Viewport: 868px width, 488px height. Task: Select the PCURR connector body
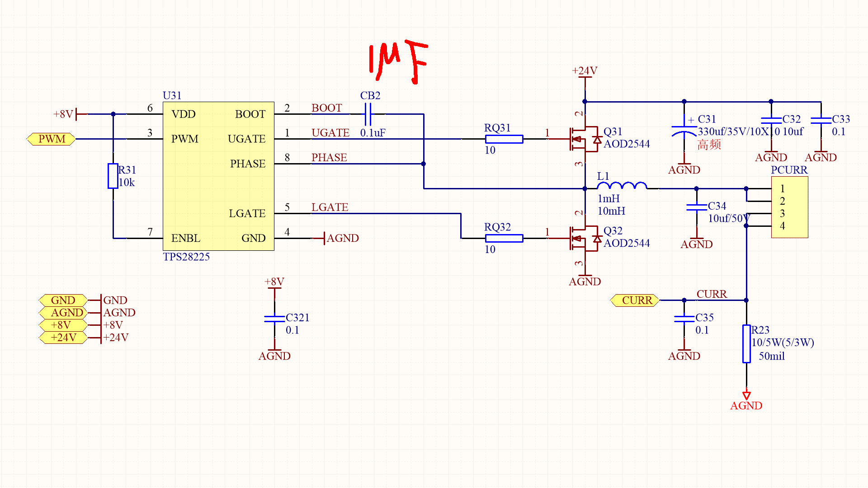[x=789, y=207]
